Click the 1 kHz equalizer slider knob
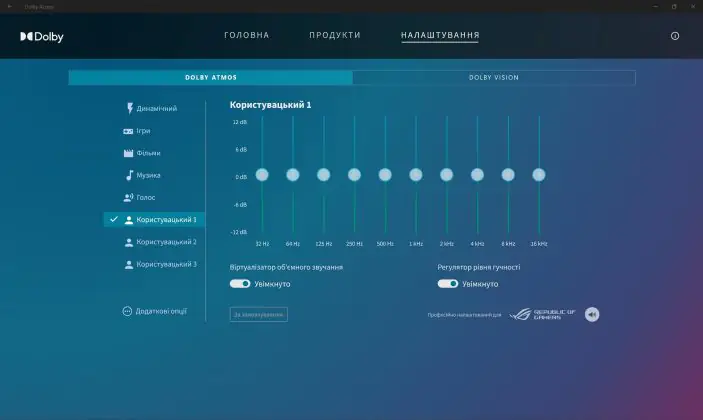The image size is (703, 420). pos(416,175)
